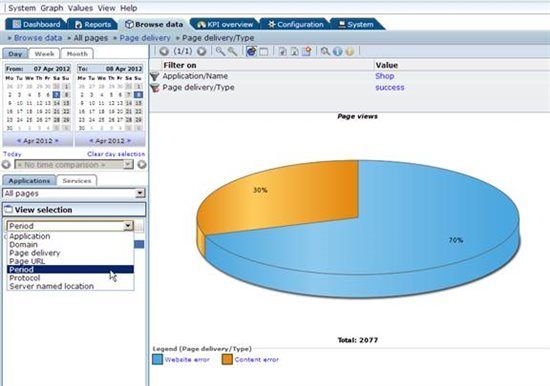Go to previous page arrow in graph toolbar
Viewport: 550px width, 386px height.
[164, 51]
